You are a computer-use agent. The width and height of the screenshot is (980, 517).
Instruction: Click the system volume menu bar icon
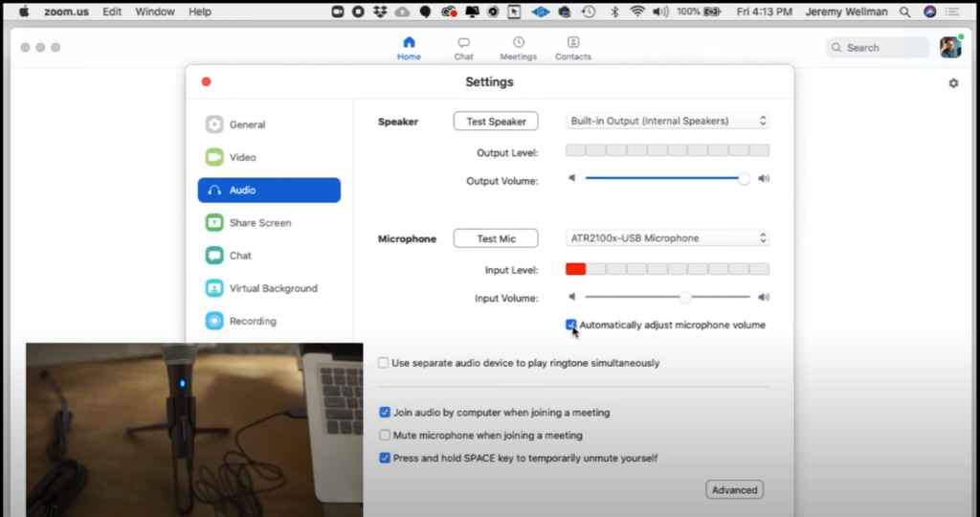pyautogui.click(x=660, y=11)
